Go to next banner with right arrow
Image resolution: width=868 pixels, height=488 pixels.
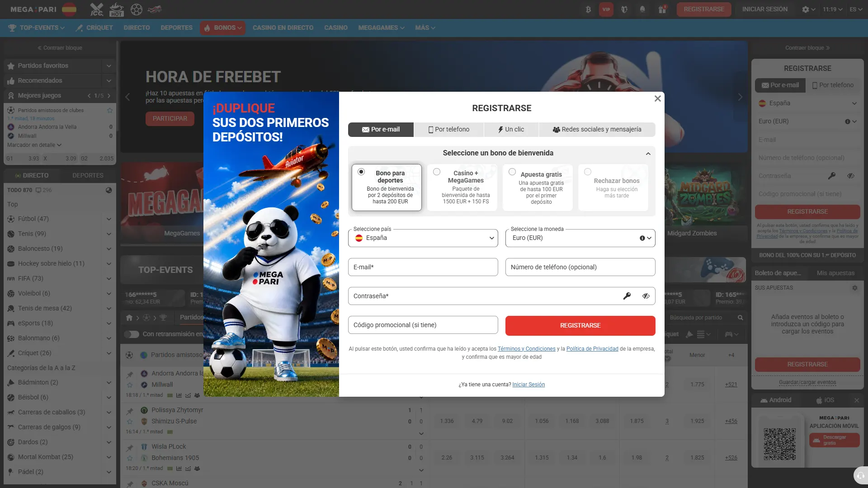tap(740, 97)
